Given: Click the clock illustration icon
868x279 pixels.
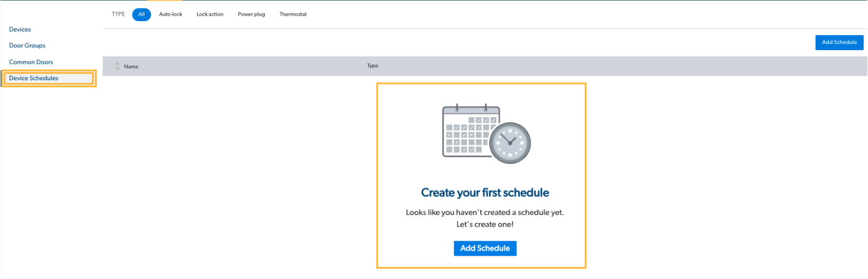Looking at the screenshot, I should (x=509, y=143).
